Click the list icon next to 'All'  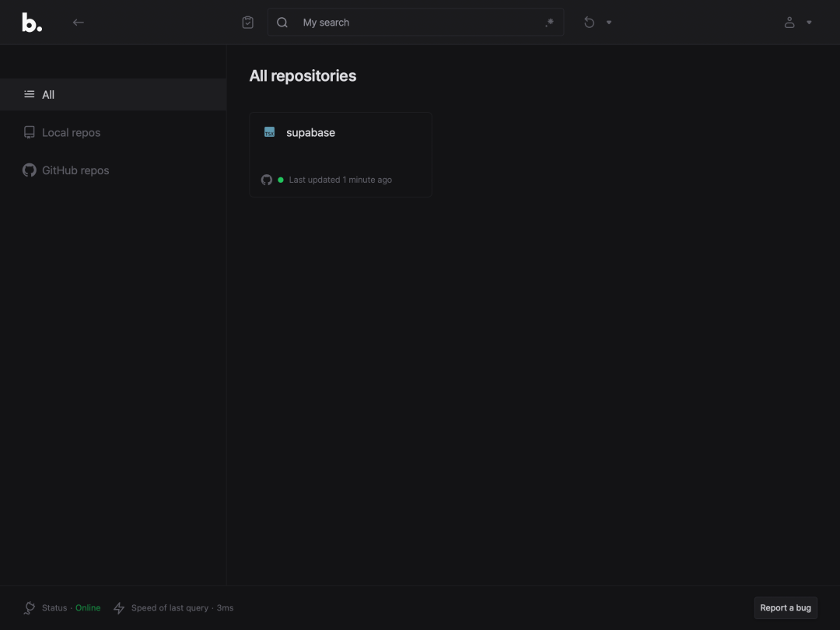[x=30, y=94]
